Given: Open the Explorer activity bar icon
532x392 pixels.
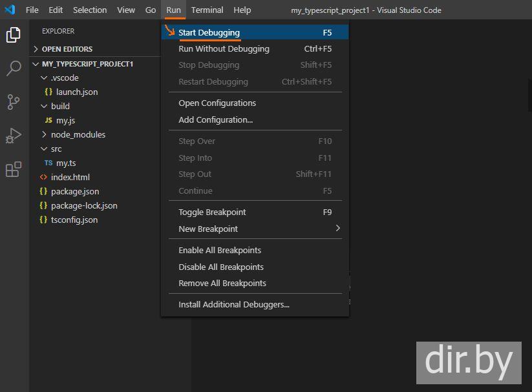Looking at the screenshot, I should (14, 35).
